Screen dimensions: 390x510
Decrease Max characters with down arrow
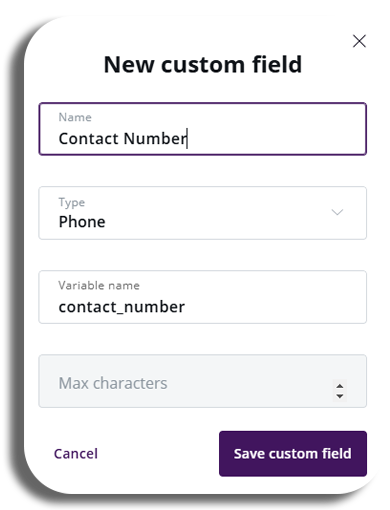pos(340,396)
